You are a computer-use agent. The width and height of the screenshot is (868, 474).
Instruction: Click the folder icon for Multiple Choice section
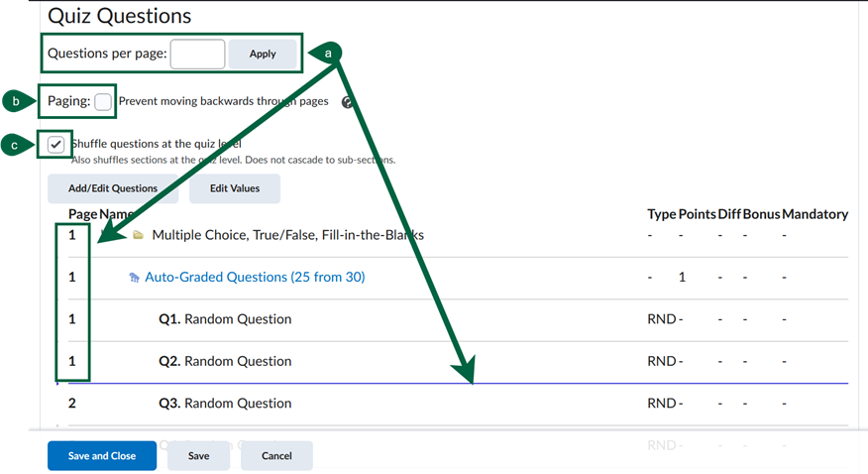[138, 236]
